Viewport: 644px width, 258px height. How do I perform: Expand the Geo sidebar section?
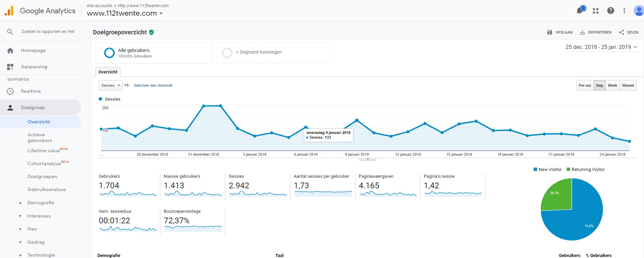(x=20, y=229)
